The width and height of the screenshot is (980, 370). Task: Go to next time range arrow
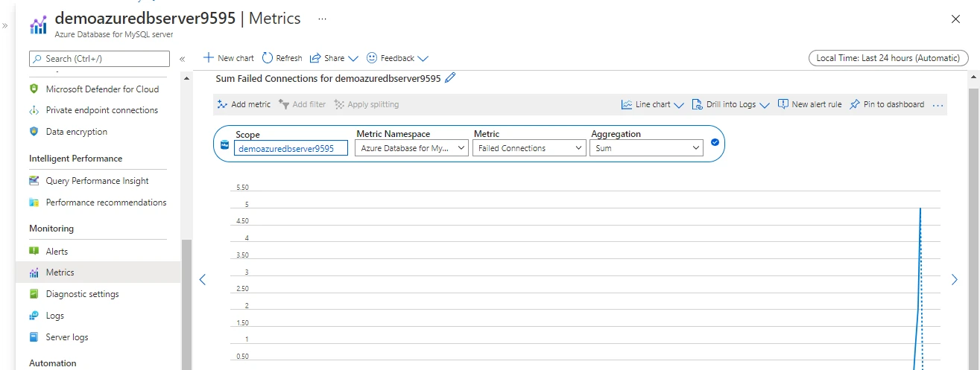(955, 280)
